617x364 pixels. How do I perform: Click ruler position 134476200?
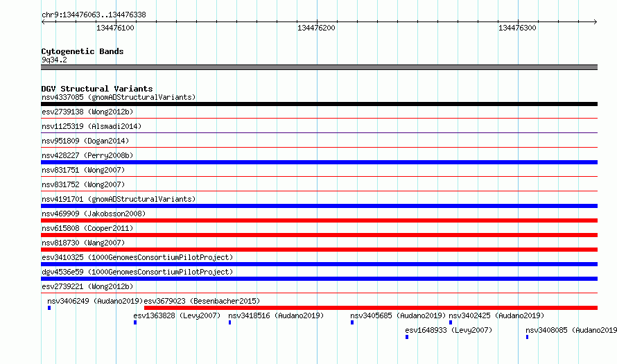click(x=316, y=28)
